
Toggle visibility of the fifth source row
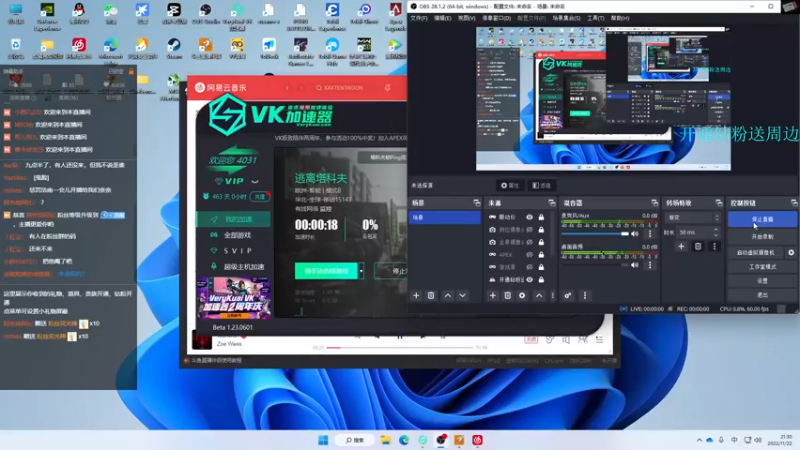point(530,267)
